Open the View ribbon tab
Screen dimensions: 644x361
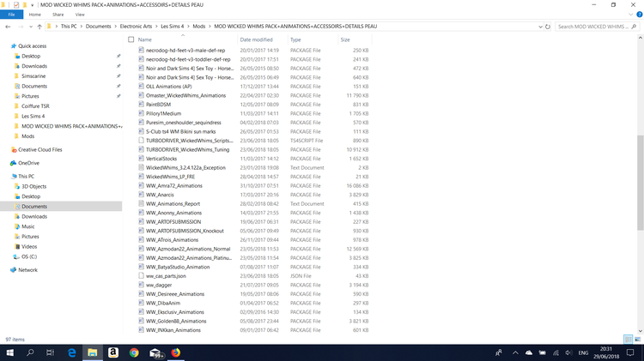tap(80, 15)
